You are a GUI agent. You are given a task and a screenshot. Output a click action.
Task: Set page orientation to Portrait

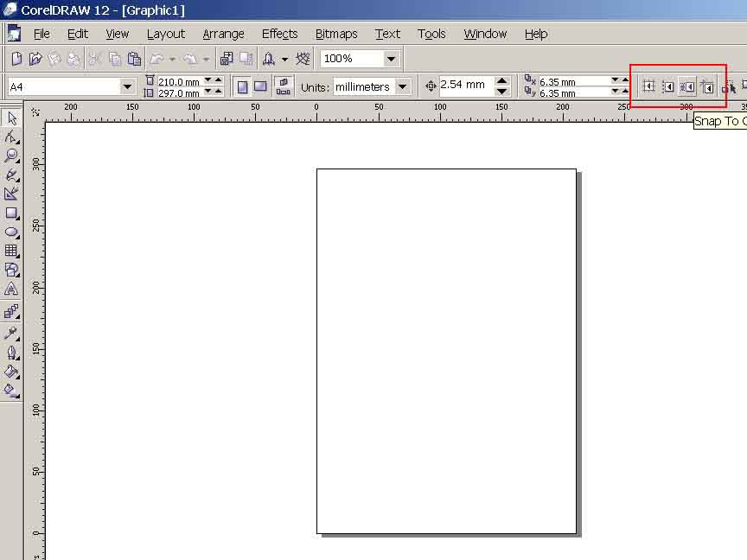coord(242,86)
